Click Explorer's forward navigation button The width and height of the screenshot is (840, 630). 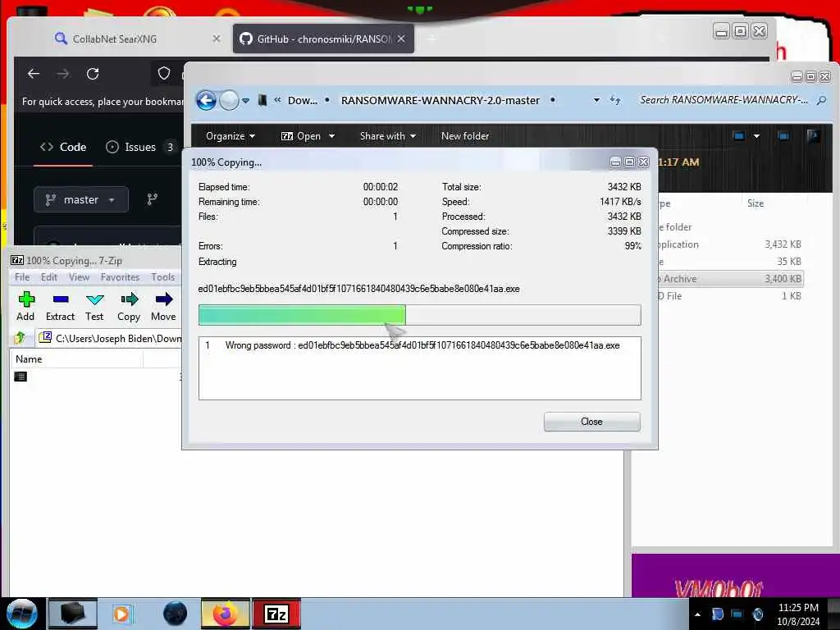click(230, 100)
